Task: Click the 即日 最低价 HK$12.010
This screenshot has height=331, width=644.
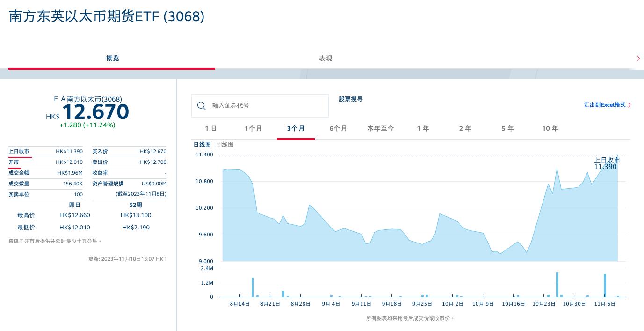Action: [75, 228]
